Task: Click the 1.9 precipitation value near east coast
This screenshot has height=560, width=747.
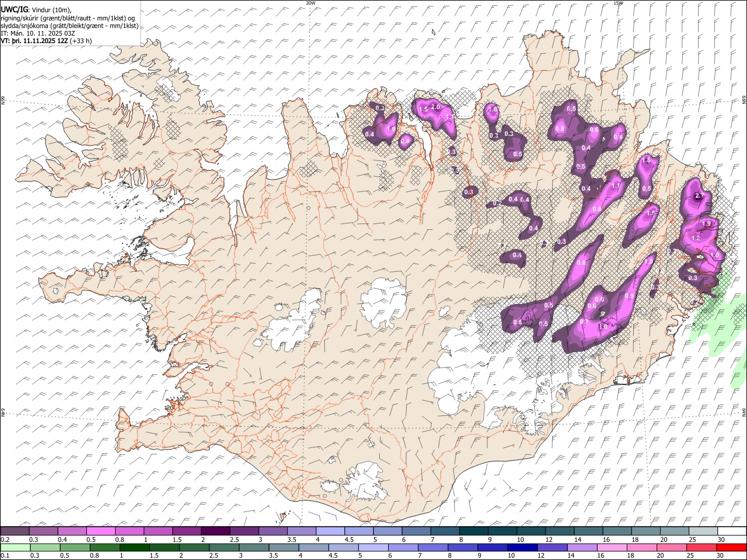Action: [706, 223]
